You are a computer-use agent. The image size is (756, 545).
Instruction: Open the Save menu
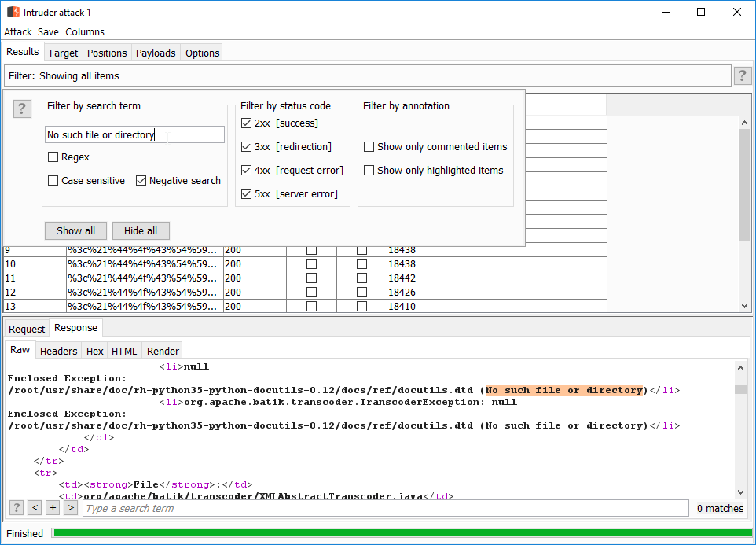pyautogui.click(x=48, y=31)
